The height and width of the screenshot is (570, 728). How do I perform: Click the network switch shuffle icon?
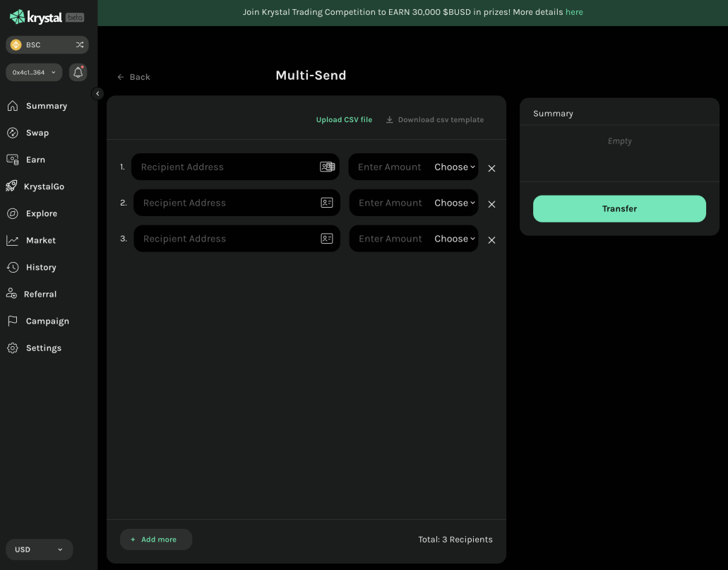[x=80, y=45]
